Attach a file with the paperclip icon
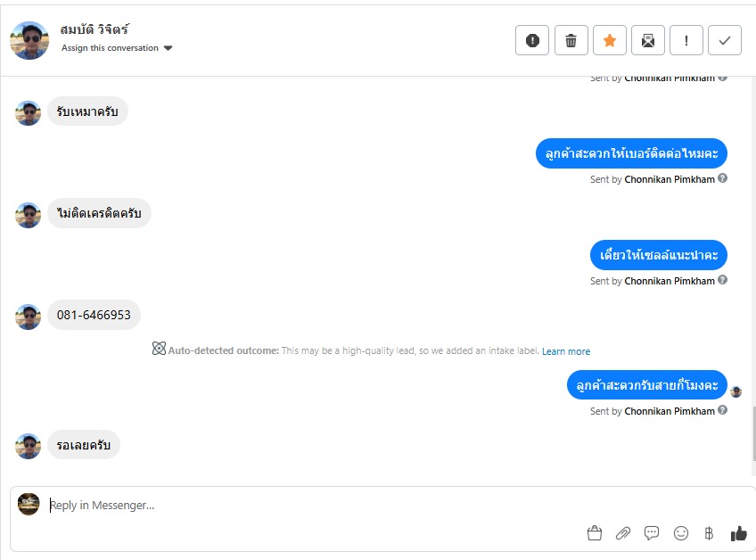 (623, 533)
